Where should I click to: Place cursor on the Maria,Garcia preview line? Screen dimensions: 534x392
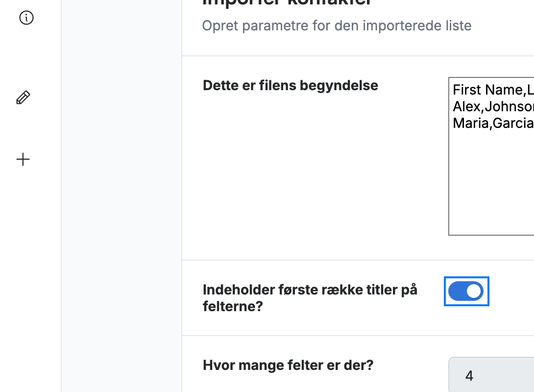493,123
